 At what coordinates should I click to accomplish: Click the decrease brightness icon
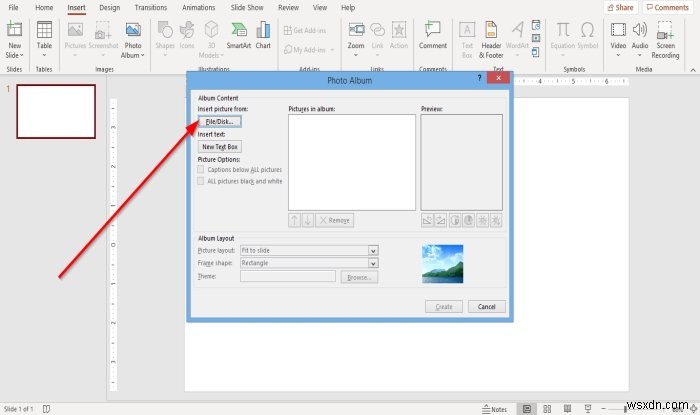pyautogui.click(x=496, y=220)
